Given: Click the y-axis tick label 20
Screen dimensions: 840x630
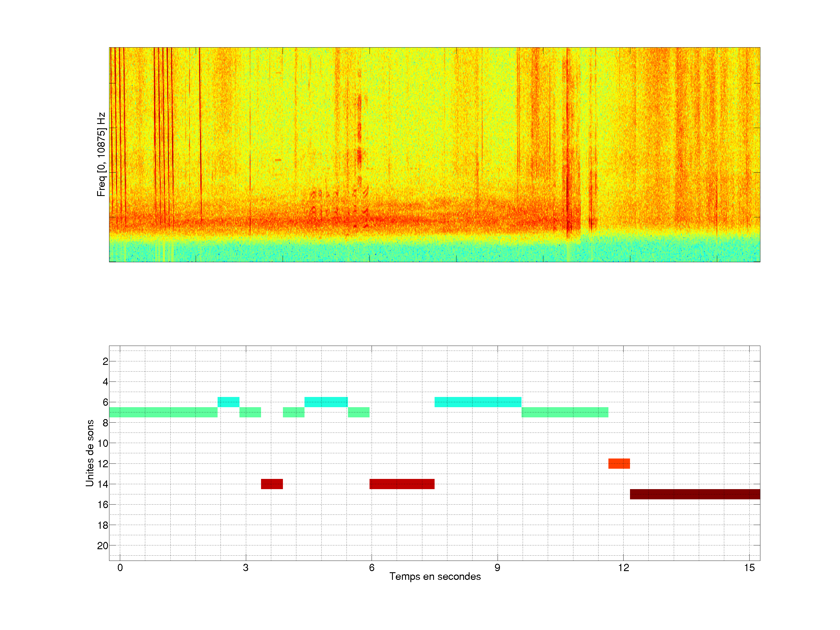Looking at the screenshot, I should (x=103, y=546).
